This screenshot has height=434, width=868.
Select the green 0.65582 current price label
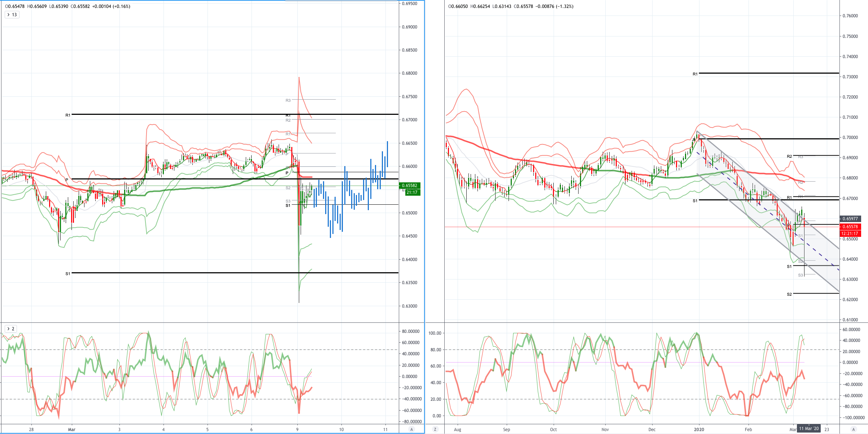[410, 186]
